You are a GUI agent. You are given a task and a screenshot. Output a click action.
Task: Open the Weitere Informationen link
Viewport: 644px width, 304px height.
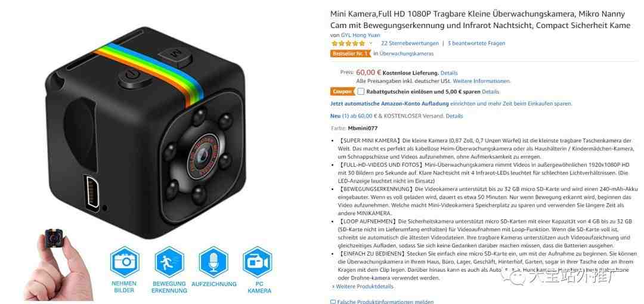481,81
